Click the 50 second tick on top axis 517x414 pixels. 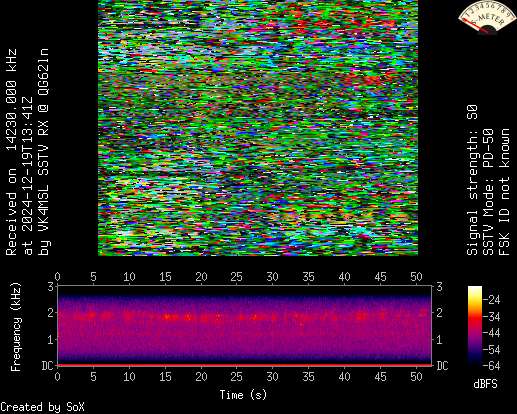click(x=416, y=276)
